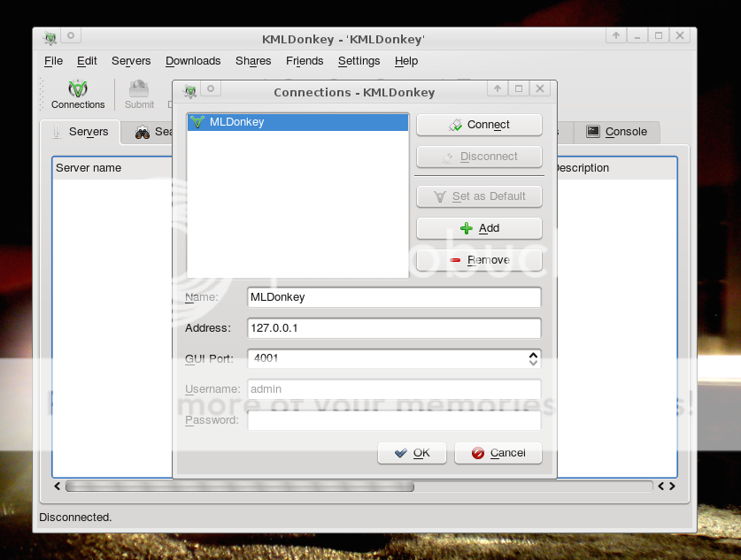Screen dimensions: 741x560
Task: Close the main KMLDonkey window
Action: click(x=680, y=35)
